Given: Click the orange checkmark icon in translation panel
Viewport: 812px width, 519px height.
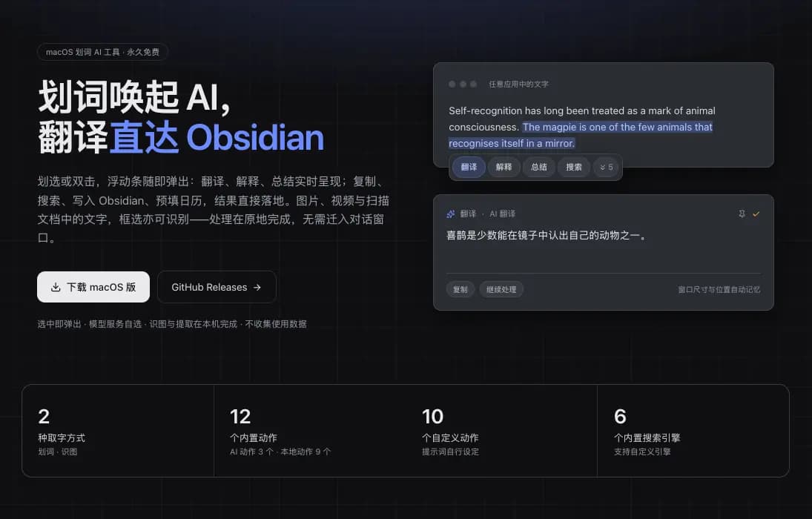Looking at the screenshot, I should pos(756,214).
